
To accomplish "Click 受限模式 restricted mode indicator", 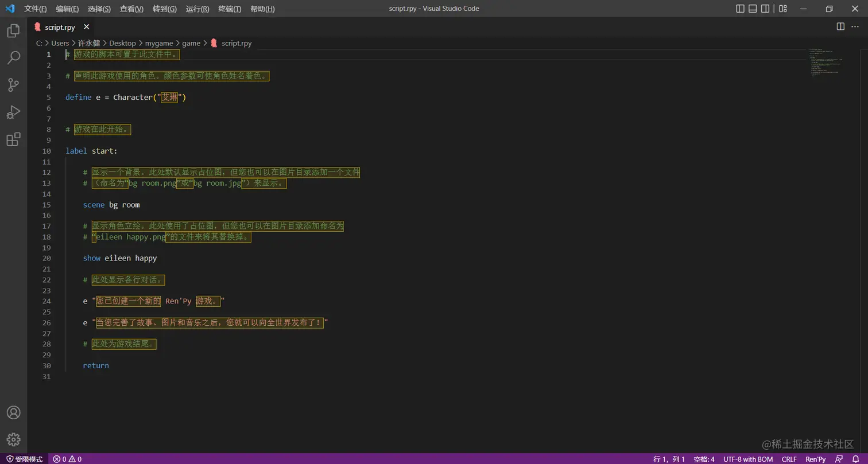I will coord(24,459).
